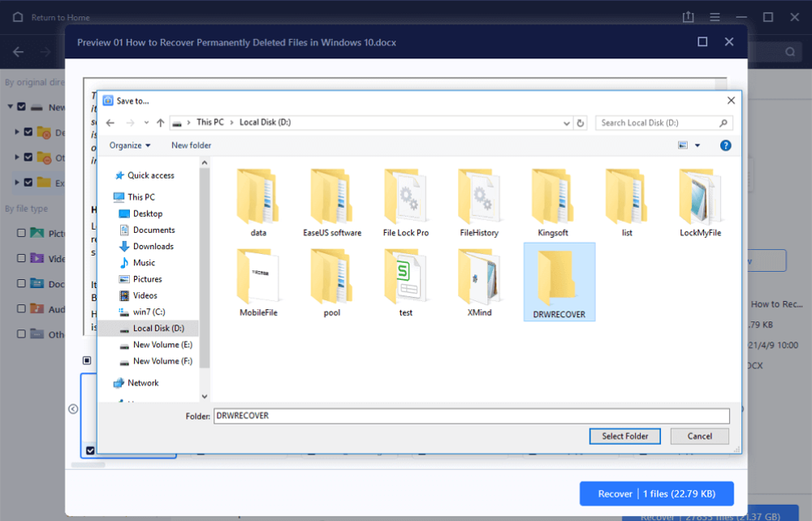Select Quick access in navigation pane
Viewport: 812px width, 521px height.
pyautogui.click(x=145, y=175)
